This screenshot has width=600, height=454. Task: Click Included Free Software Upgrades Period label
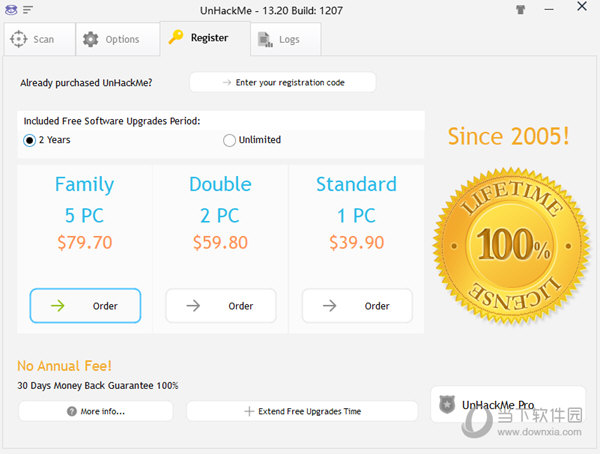point(112,121)
